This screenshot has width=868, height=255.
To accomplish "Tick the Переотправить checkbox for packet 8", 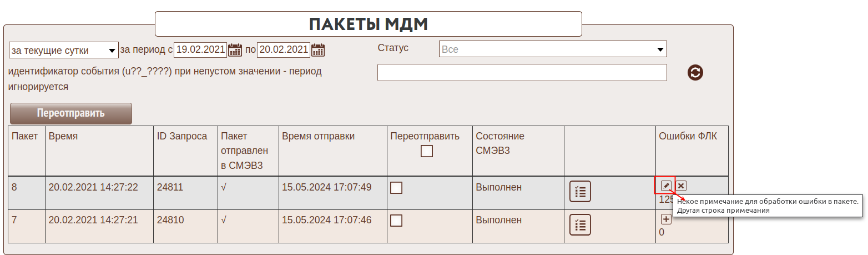I will [x=396, y=188].
